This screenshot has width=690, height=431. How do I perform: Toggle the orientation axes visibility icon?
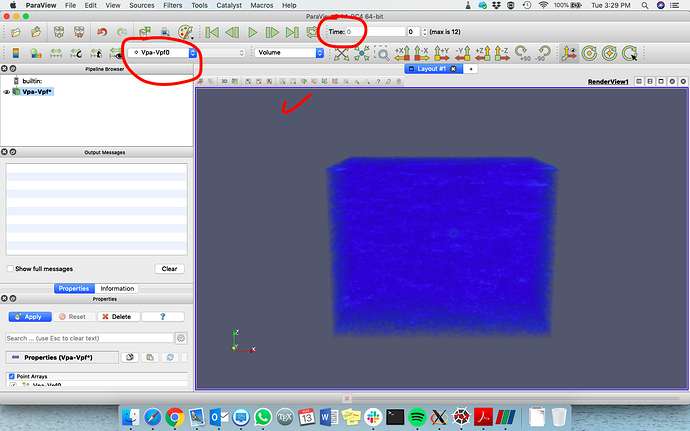(x=569, y=53)
